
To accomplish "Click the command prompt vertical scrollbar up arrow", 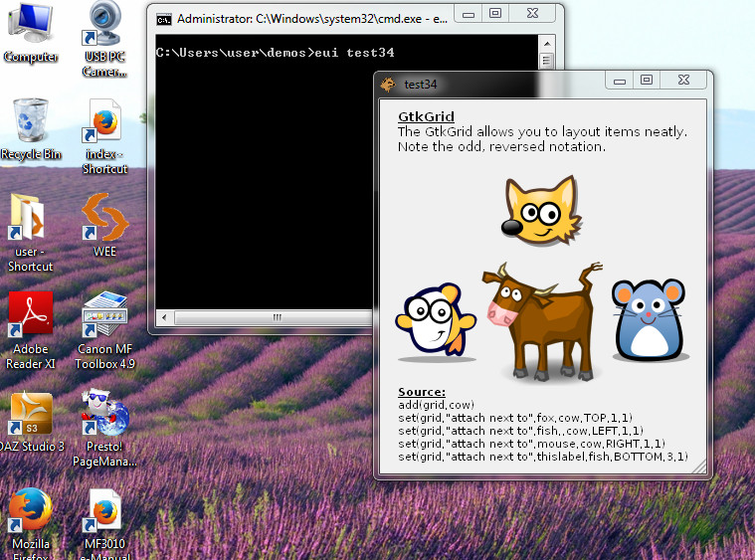I will [x=546, y=62].
